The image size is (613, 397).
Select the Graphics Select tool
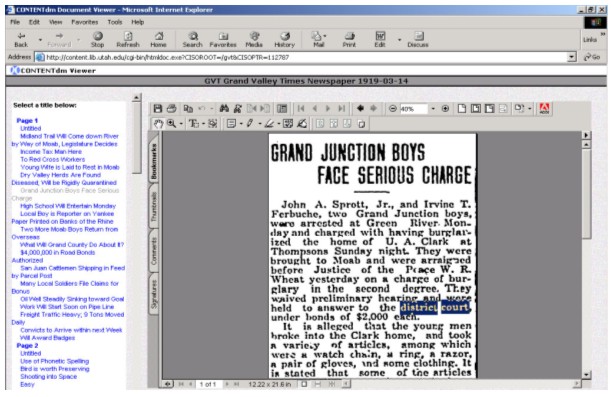coord(213,124)
